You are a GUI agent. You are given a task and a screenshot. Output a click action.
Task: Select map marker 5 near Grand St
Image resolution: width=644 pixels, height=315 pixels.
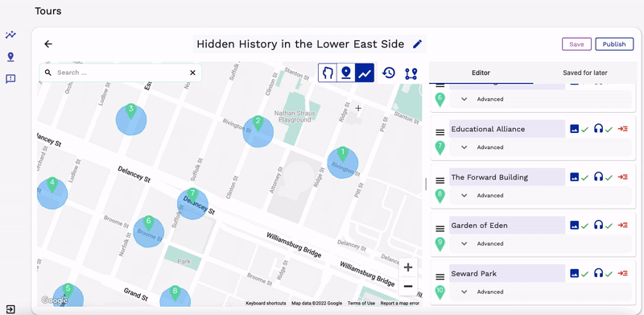tap(68, 291)
